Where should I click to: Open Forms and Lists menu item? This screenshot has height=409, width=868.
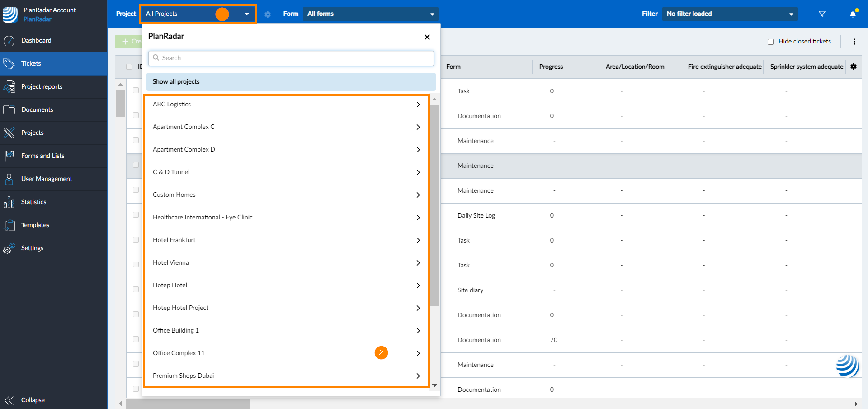click(x=42, y=156)
